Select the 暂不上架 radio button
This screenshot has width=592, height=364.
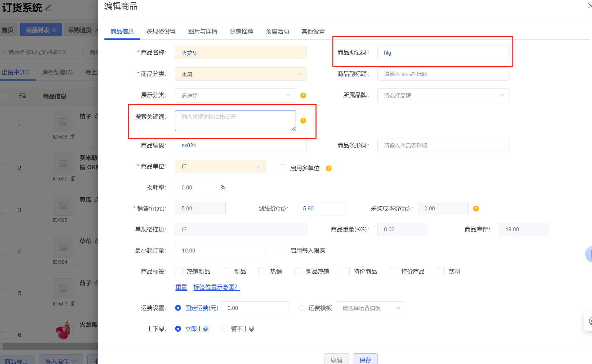click(224, 329)
